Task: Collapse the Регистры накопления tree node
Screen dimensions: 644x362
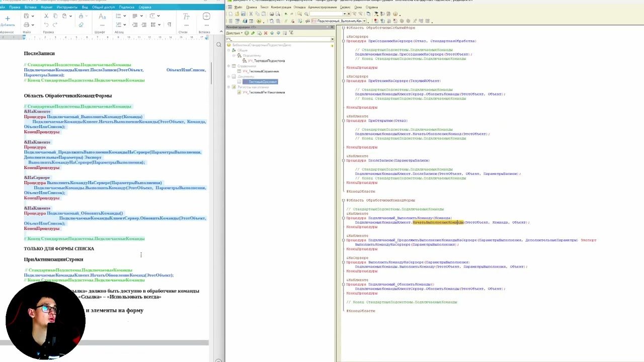Action: [228, 87]
